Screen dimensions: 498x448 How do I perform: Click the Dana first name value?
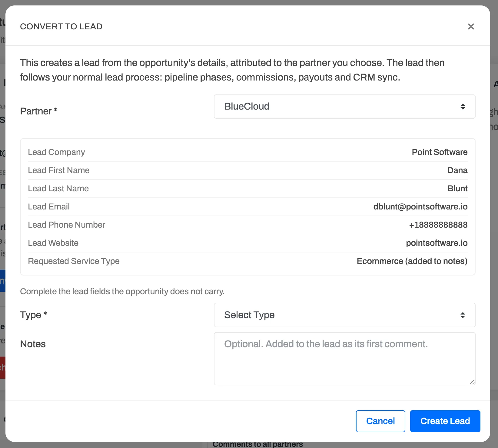pos(457,170)
